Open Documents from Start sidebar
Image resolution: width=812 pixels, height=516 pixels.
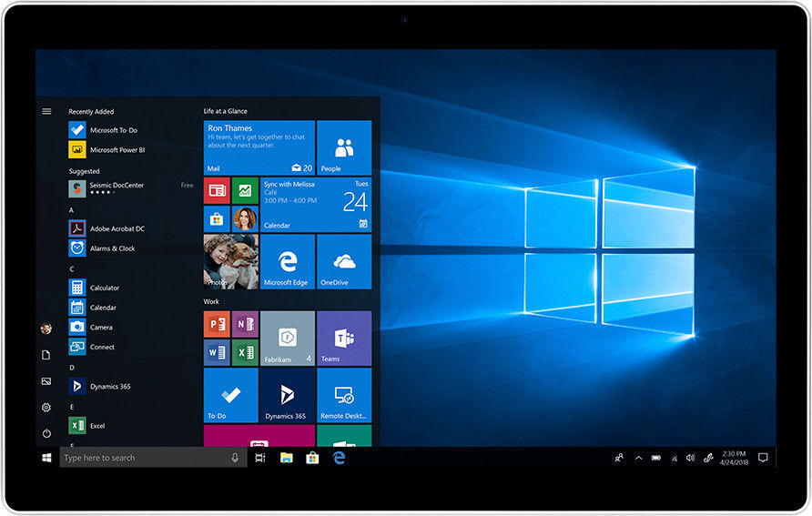tap(46, 355)
